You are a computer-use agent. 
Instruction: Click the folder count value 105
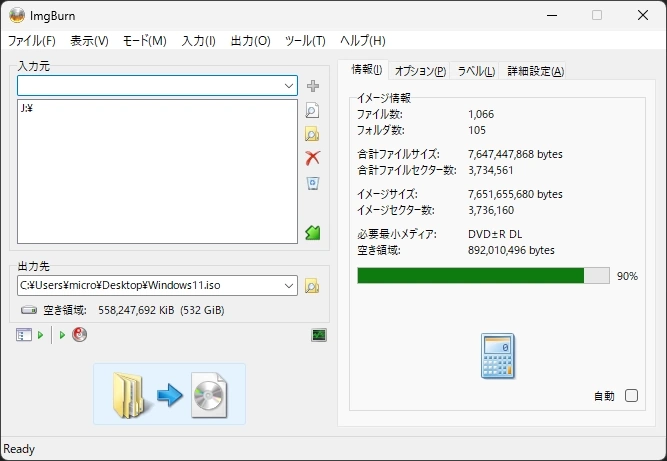coord(477,130)
